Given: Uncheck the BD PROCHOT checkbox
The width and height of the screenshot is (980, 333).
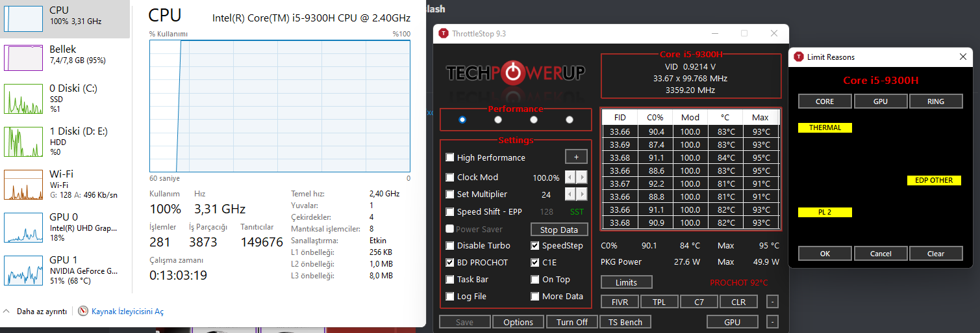Looking at the screenshot, I should coord(450,262).
